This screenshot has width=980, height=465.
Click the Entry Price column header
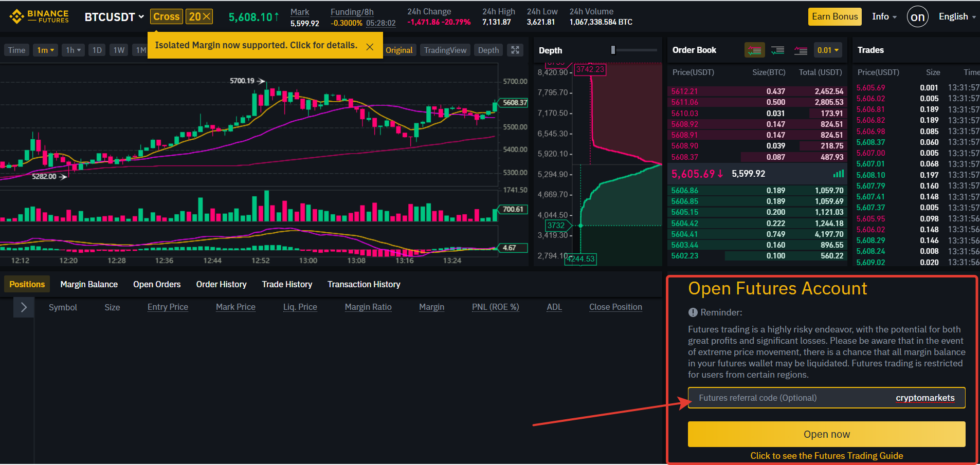tap(168, 307)
